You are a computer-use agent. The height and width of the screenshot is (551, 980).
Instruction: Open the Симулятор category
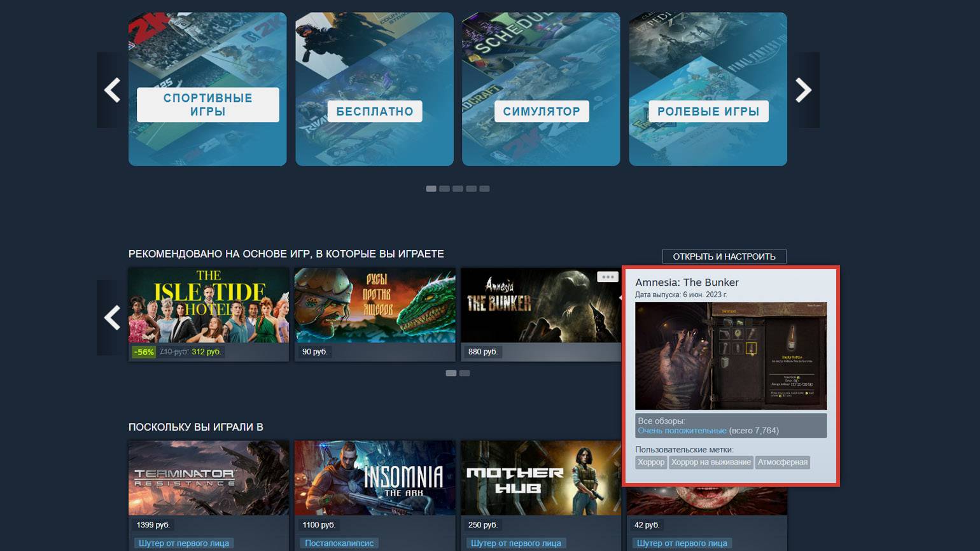coord(541,89)
